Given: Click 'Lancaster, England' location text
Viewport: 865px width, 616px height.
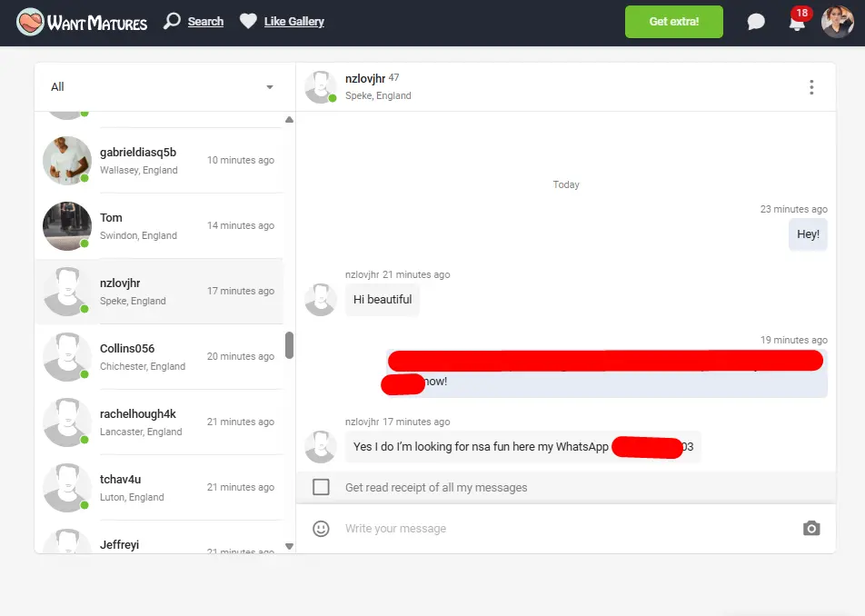Looking at the screenshot, I should coord(141,432).
